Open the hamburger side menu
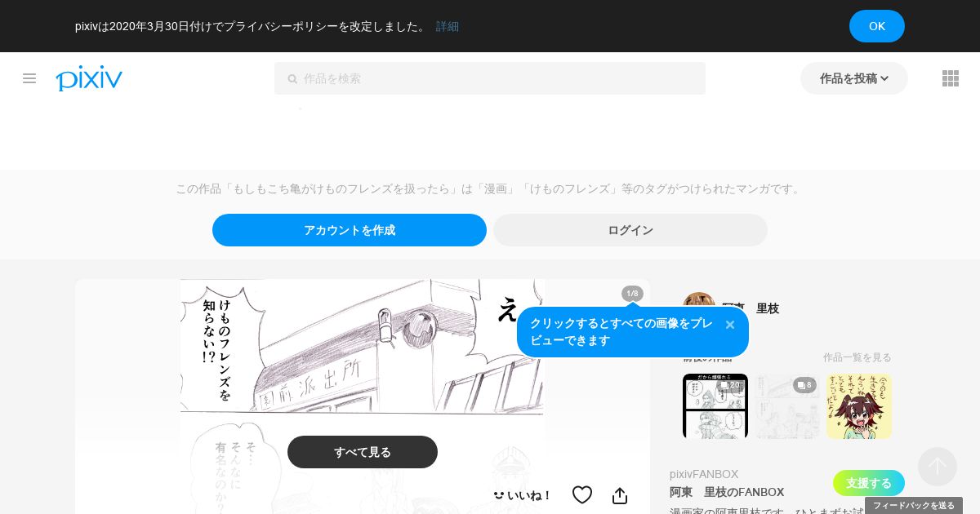 tap(29, 78)
